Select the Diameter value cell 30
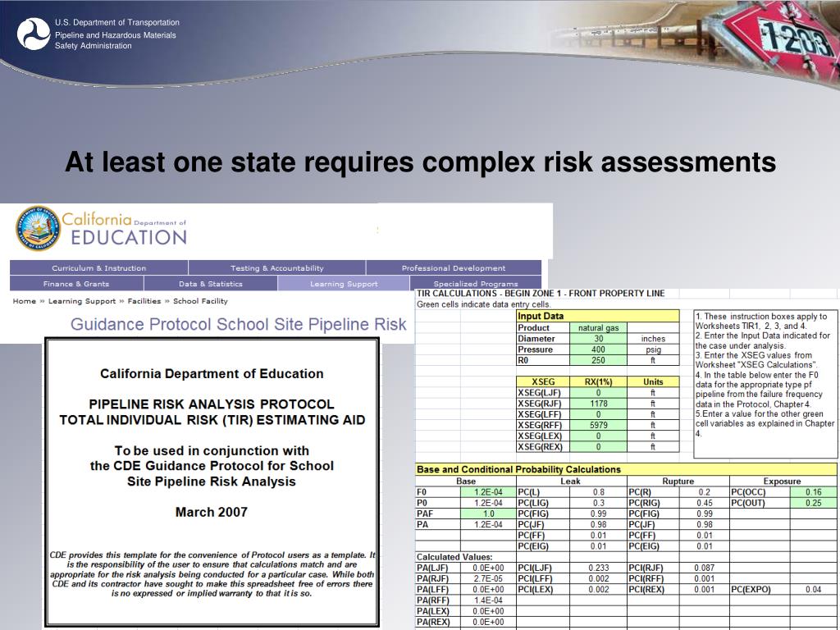Image resolution: width=840 pixels, height=630 pixels. coord(598,339)
